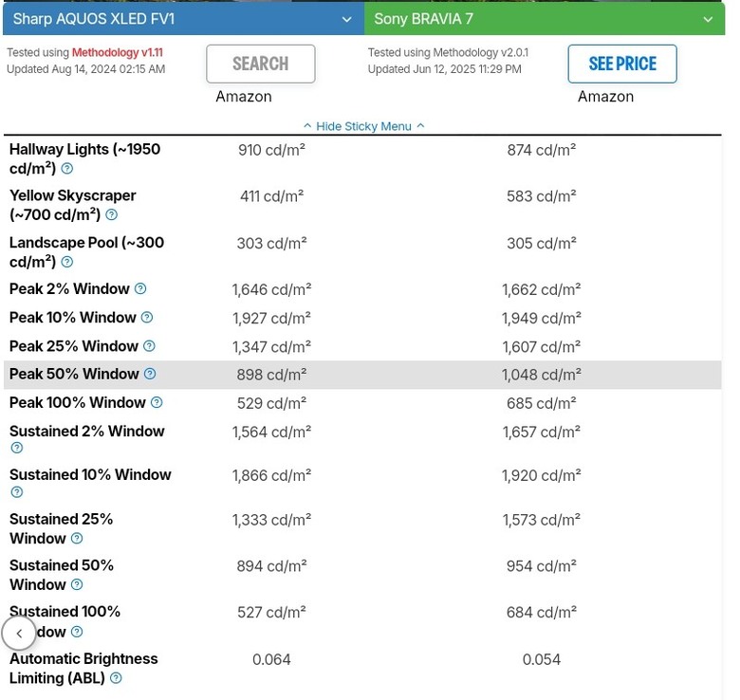Open help icon for Sustained 10% Window
This screenshot has height=700, width=740.
click(17, 492)
